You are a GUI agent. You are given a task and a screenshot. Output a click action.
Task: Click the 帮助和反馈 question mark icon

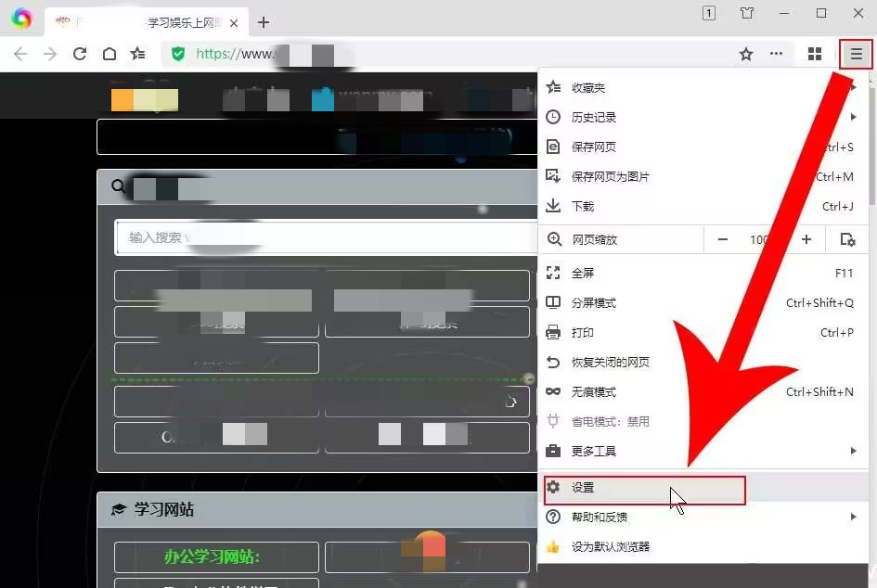click(553, 517)
